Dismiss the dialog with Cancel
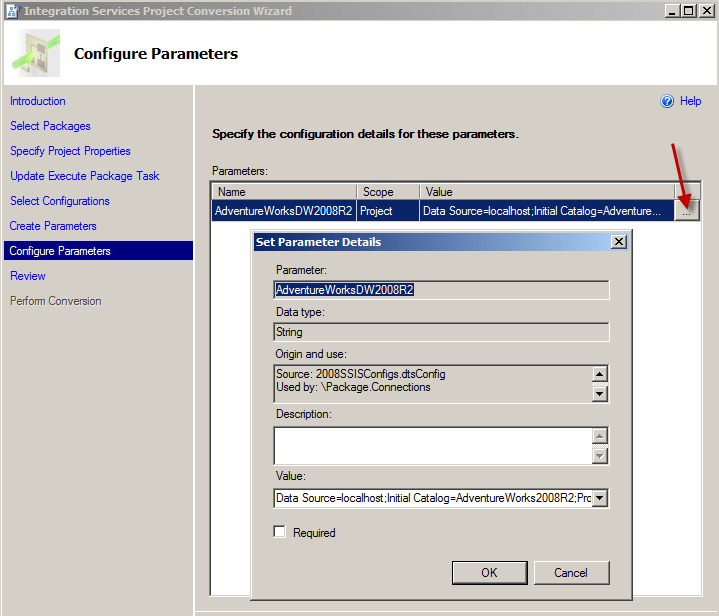This screenshot has width=719, height=616. pyautogui.click(x=571, y=572)
